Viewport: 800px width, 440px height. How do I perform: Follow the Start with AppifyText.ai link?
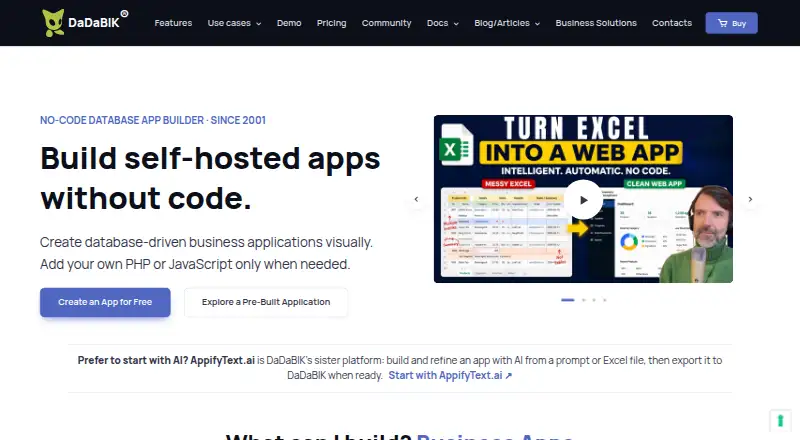click(x=450, y=376)
